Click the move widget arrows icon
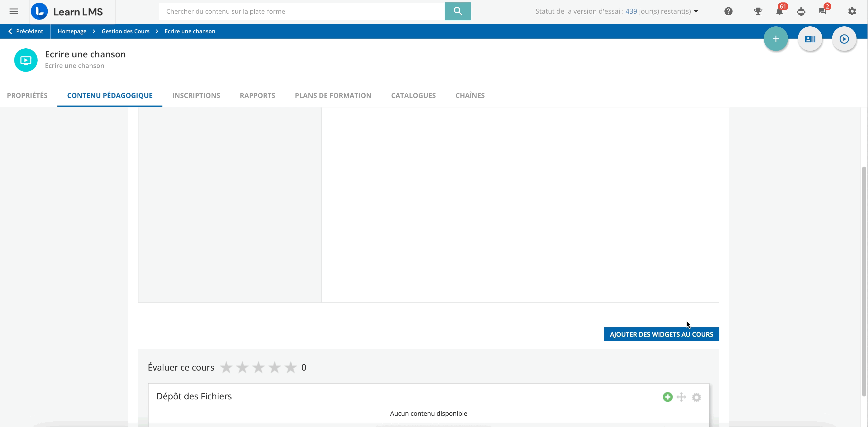Viewport: 868px width, 427px height. point(681,397)
